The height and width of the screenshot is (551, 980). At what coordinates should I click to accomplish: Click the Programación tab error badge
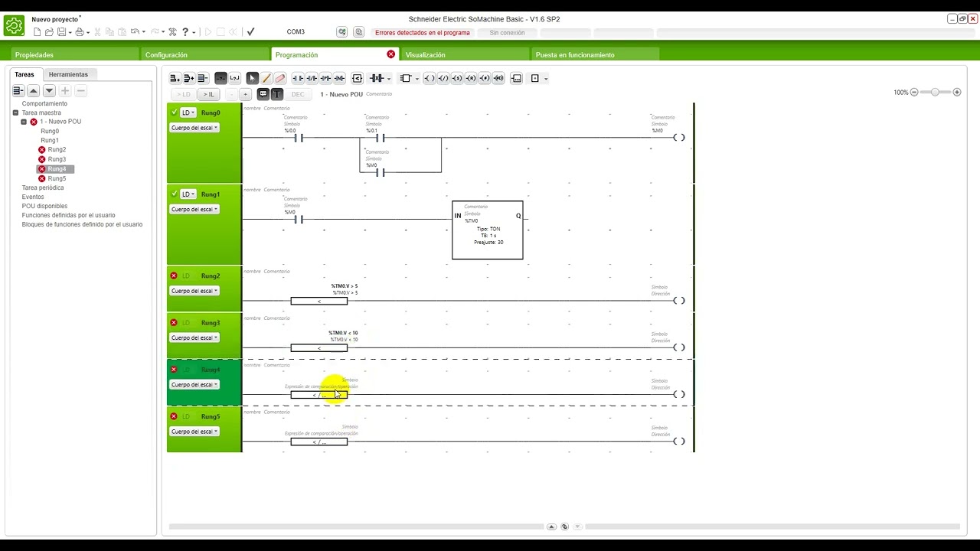click(391, 54)
